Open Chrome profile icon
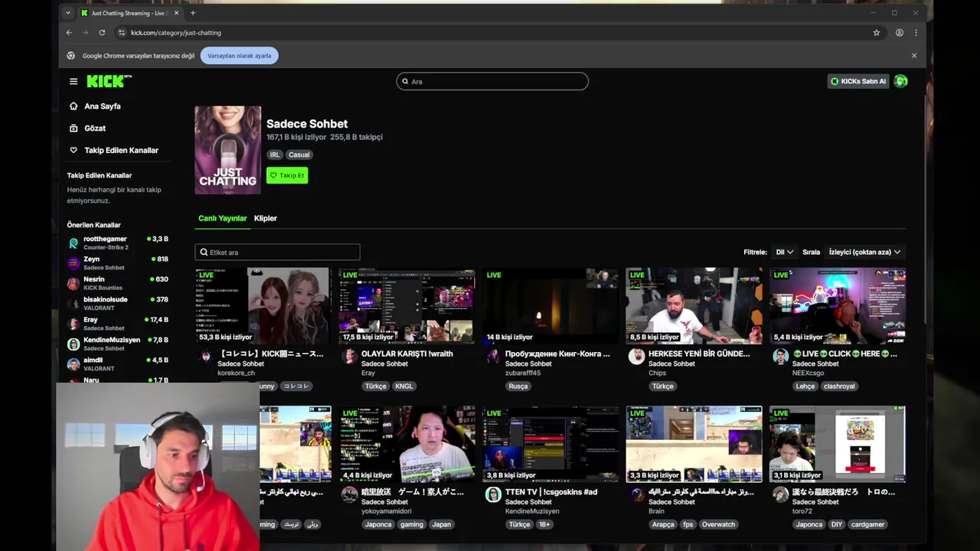The height and width of the screenshot is (551, 980). (x=900, y=33)
